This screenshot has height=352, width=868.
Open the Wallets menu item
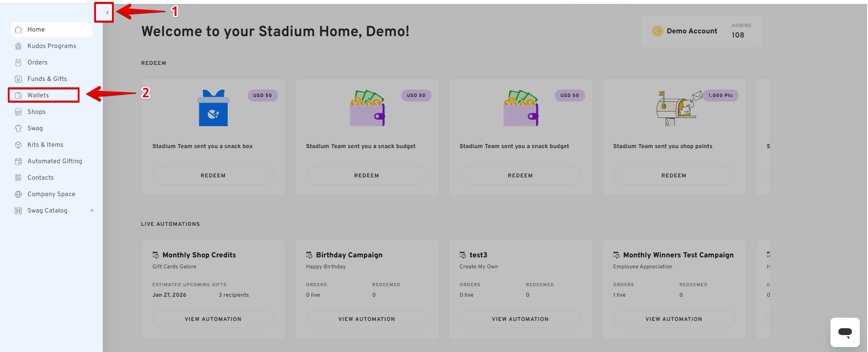tap(38, 95)
